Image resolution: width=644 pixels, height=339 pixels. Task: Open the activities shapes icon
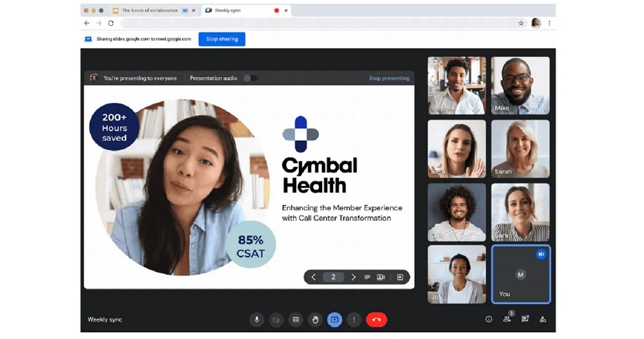point(543,319)
